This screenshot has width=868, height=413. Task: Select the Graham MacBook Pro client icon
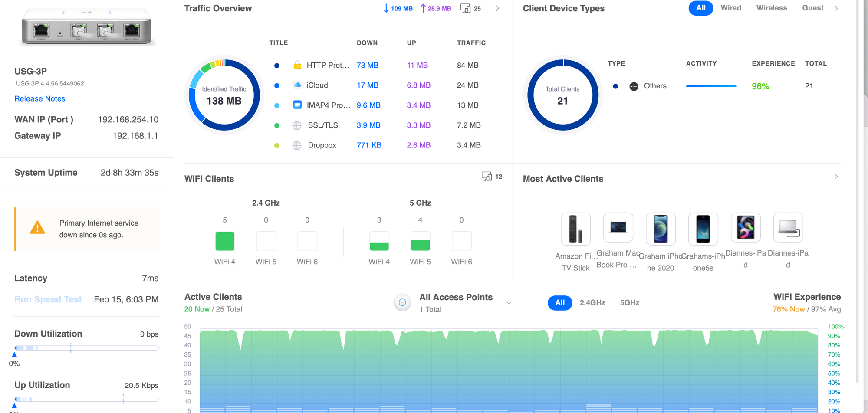(x=618, y=227)
